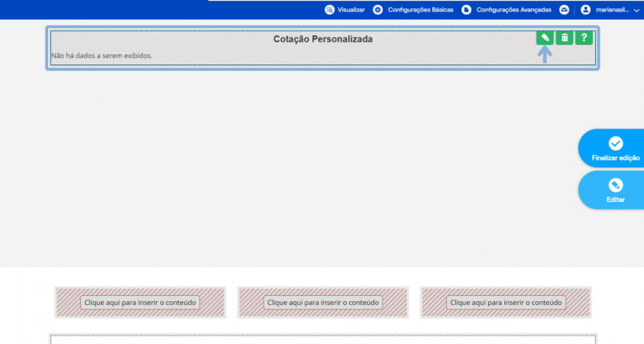Click the Finalizar edição button

tap(613, 148)
